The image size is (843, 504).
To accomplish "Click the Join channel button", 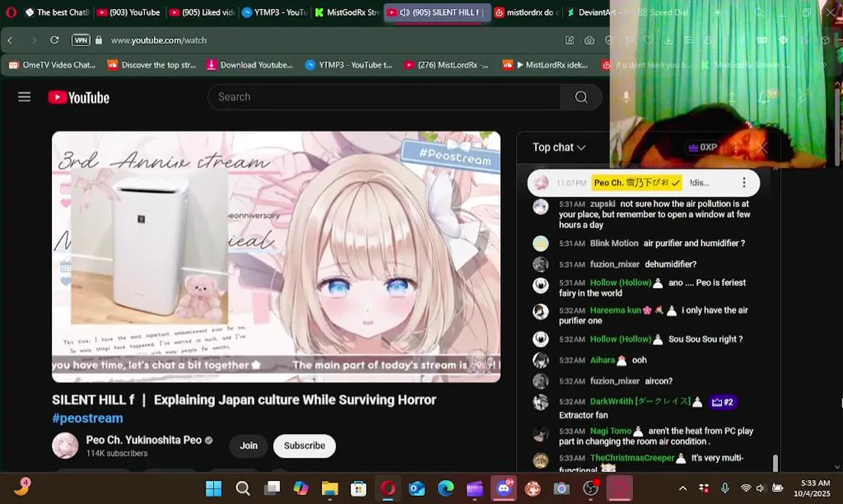I will (x=249, y=446).
